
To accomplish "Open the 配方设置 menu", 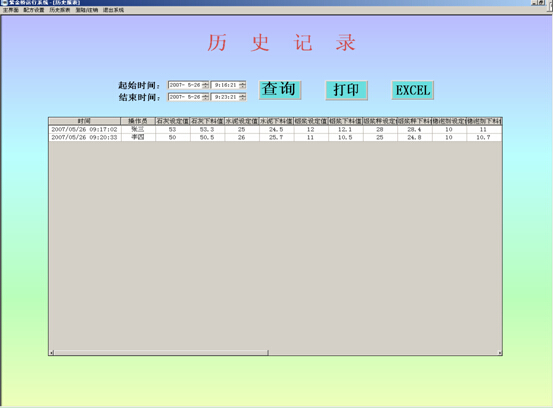I will pyautogui.click(x=34, y=10).
